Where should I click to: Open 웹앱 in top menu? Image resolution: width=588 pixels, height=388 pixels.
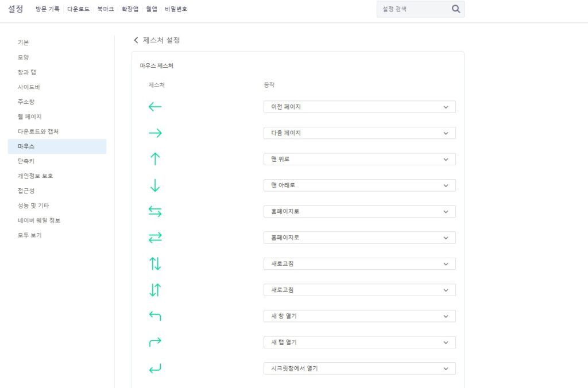click(152, 9)
